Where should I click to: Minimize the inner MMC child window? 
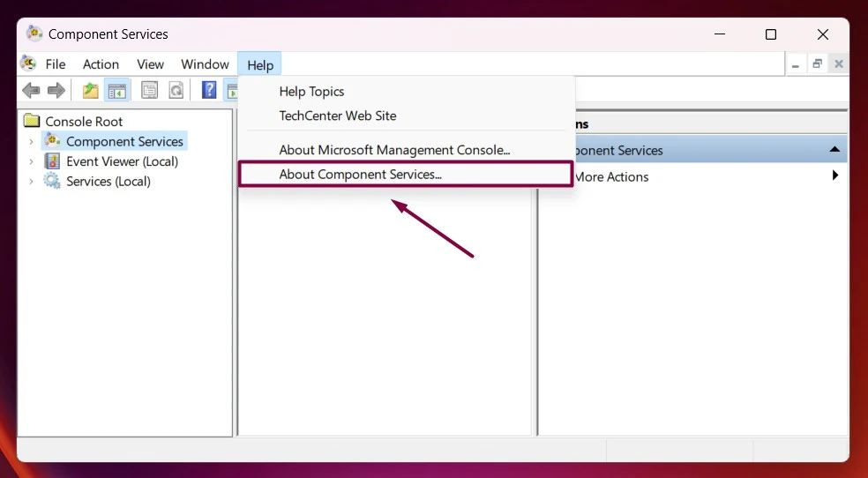coord(796,64)
